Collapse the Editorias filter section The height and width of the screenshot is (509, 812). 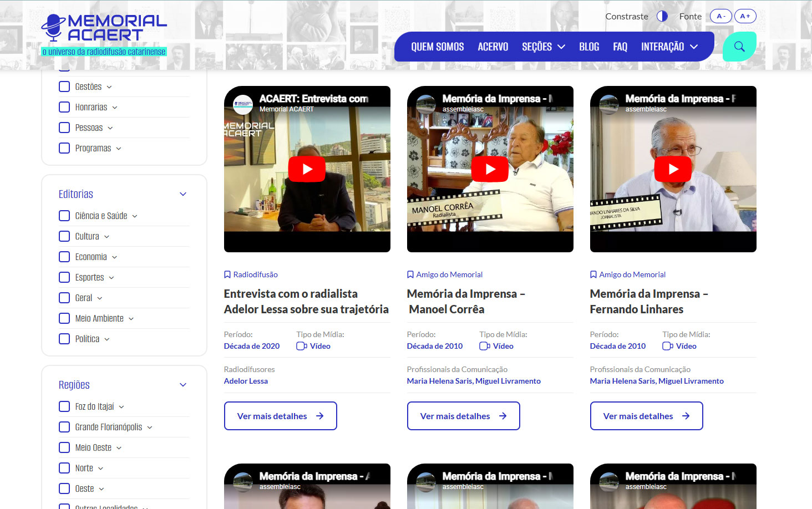(x=183, y=194)
